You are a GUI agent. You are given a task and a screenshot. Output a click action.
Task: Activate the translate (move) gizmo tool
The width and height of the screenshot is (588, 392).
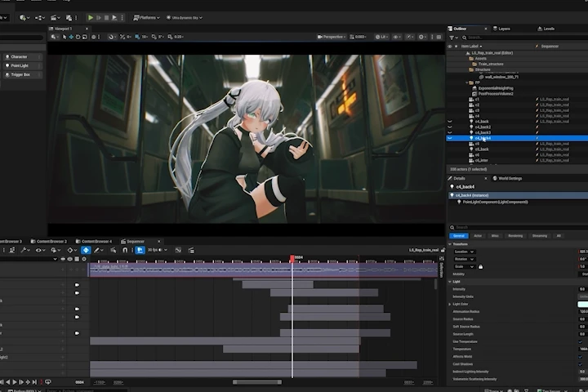click(x=71, y=37)
